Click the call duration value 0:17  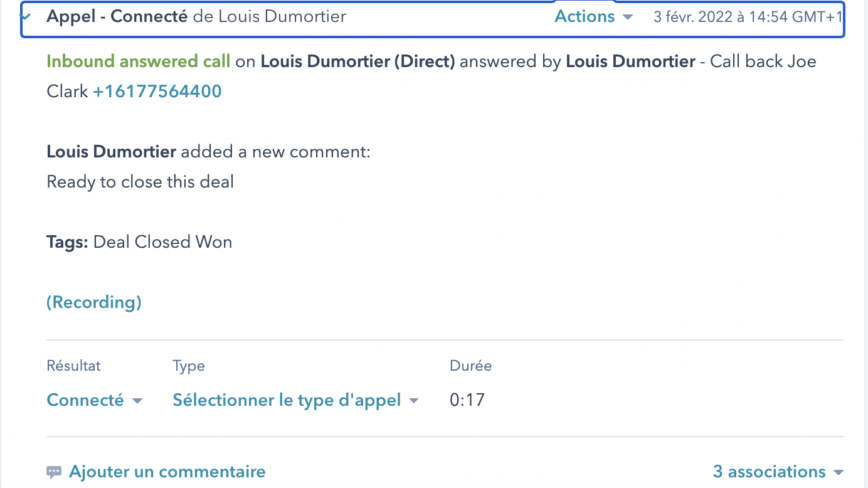467,400
